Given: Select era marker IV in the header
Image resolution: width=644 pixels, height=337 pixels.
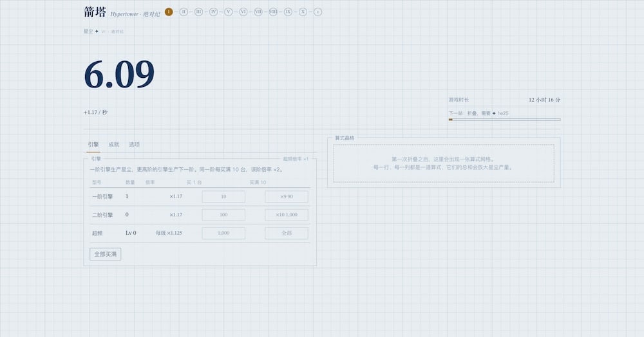Looking at the screenshot, I should click(213, 12).
